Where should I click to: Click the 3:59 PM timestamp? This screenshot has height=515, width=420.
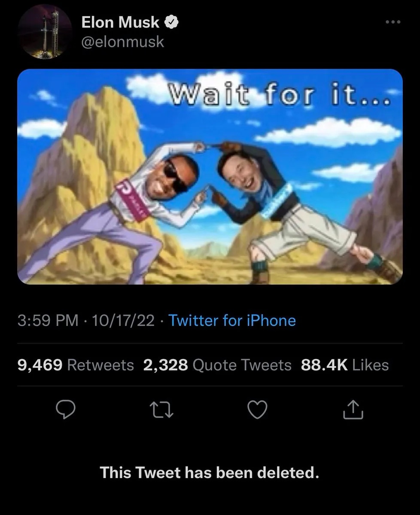click(48, 320)
